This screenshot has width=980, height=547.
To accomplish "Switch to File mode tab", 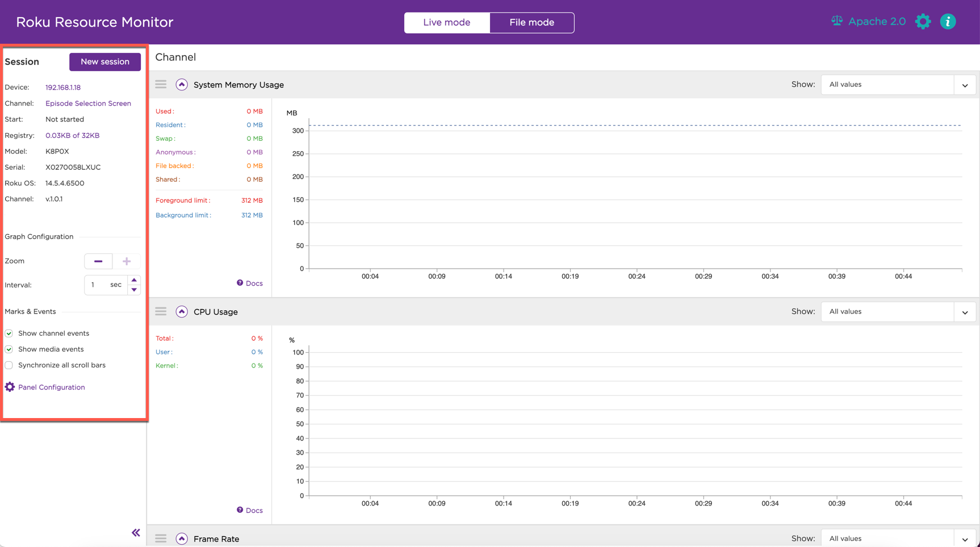I will click(x=531, y=23).
